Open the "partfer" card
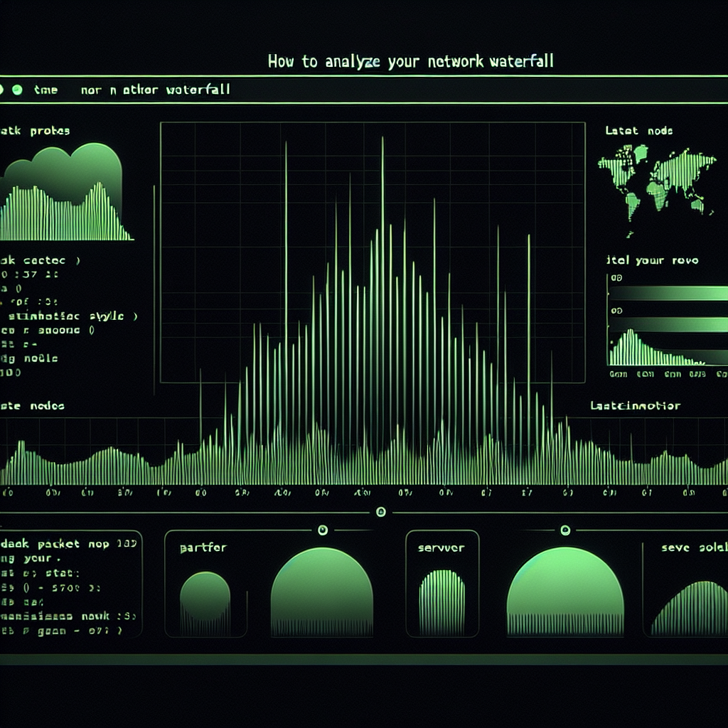The width and height of the screenshot is (728, 728). pyautogui.click(x=206, y=584)
